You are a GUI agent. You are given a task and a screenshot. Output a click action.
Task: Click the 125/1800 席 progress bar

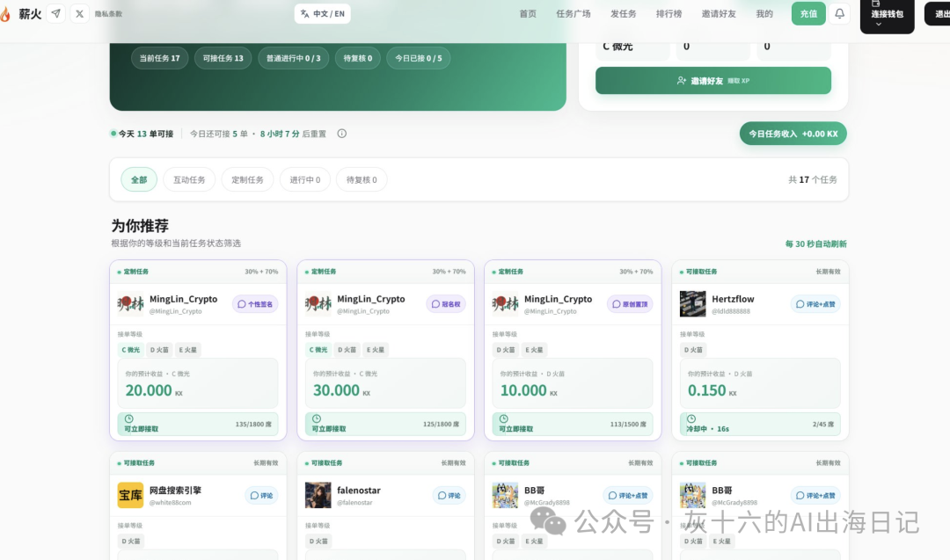[x=385, y=424]
